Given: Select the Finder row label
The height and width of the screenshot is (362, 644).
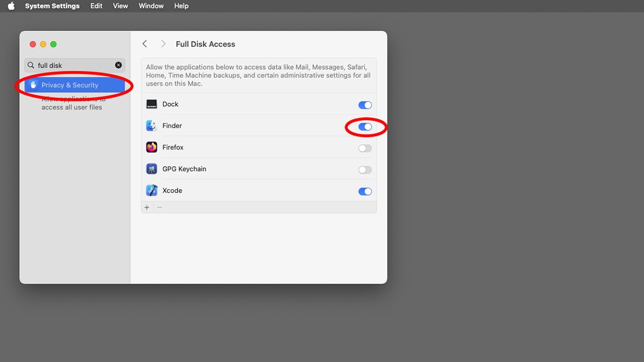Looking at the screenshot, I should point(172,125).
